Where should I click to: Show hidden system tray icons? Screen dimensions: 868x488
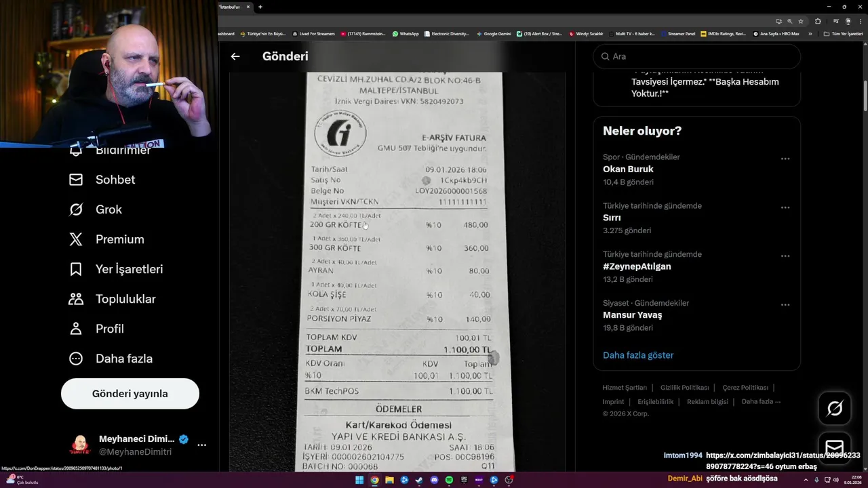point(807,480)
